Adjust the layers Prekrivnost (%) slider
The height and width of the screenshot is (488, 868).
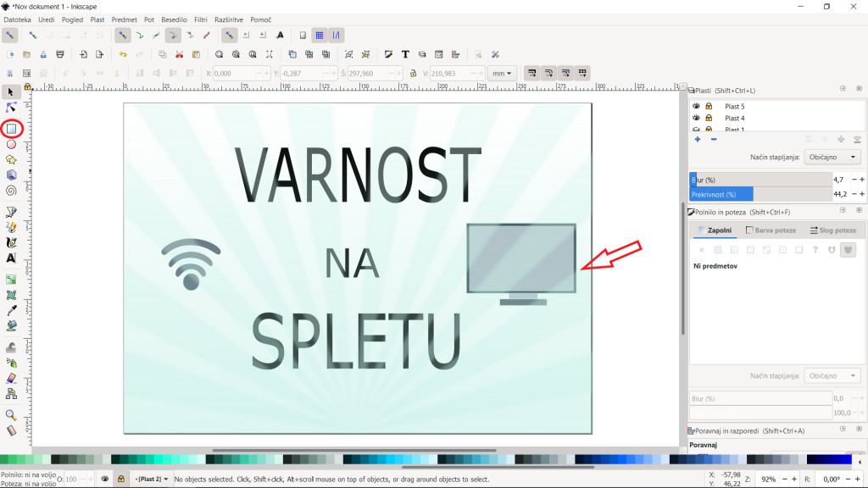(x=760, y=194)
